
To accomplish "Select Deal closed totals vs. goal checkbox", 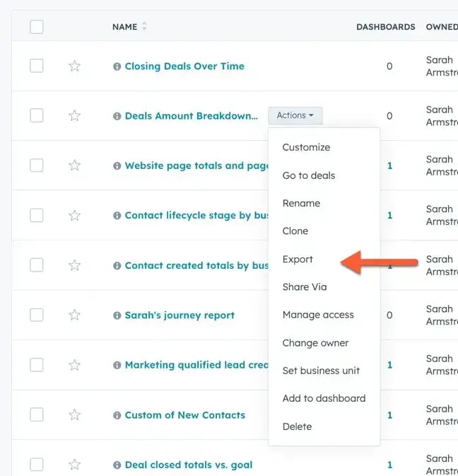I will pos(36,465).
